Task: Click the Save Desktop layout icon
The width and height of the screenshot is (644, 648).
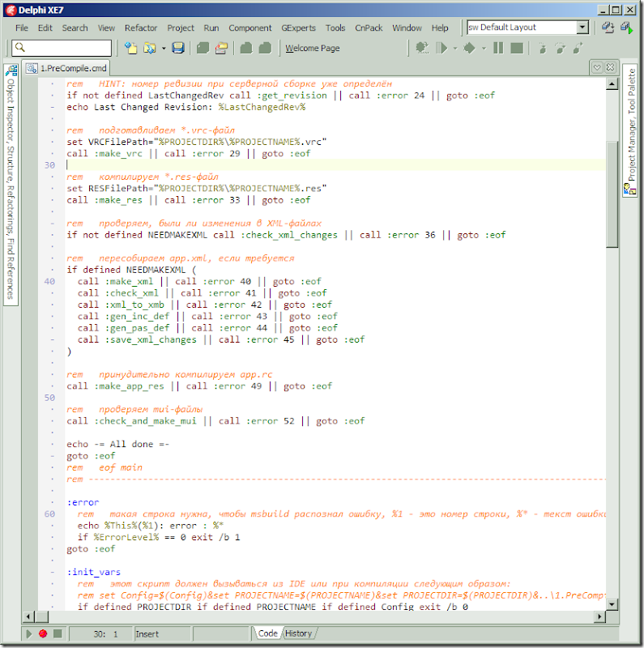Action: pos(608,28)
